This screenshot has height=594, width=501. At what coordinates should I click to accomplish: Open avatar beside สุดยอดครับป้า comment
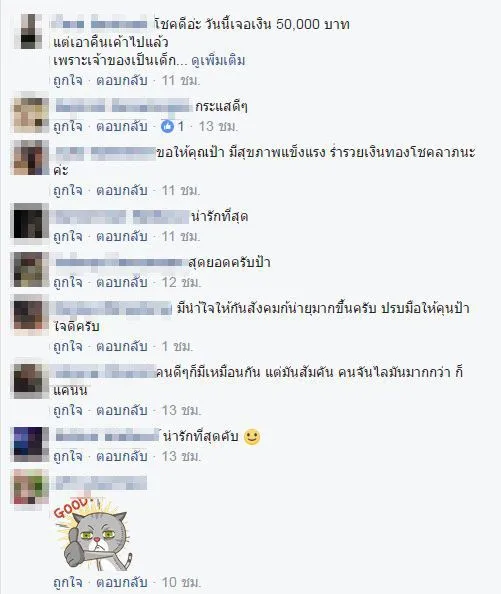coord(31,270)
